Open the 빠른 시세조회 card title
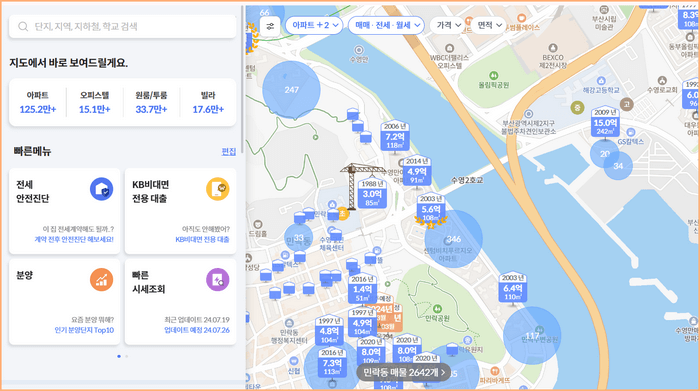 tap(149, 282)
